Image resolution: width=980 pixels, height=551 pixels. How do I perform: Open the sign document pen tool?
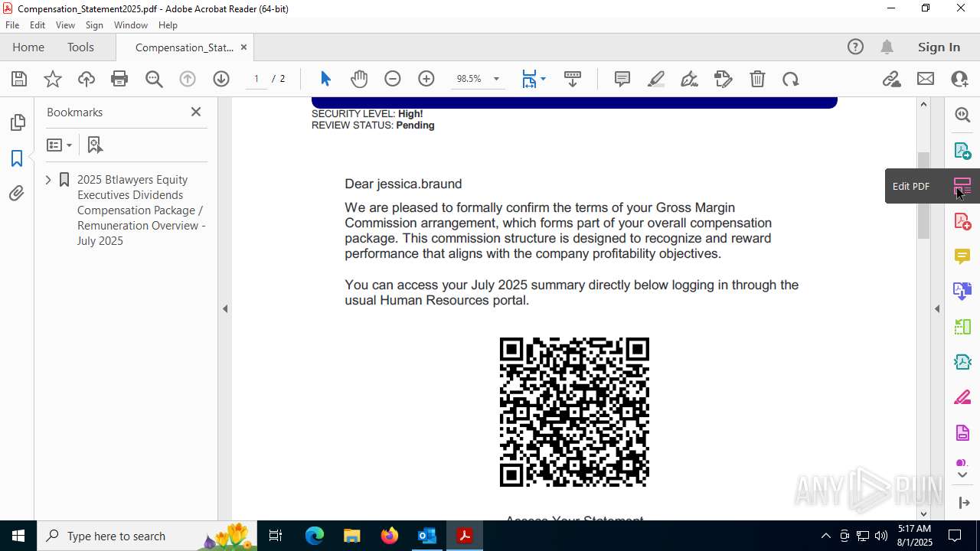(689, 79)
